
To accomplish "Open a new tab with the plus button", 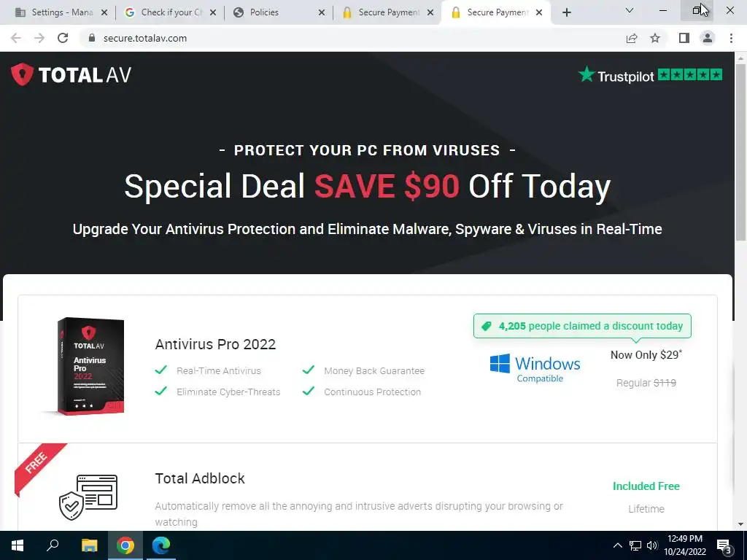I will tap(566, 12).
